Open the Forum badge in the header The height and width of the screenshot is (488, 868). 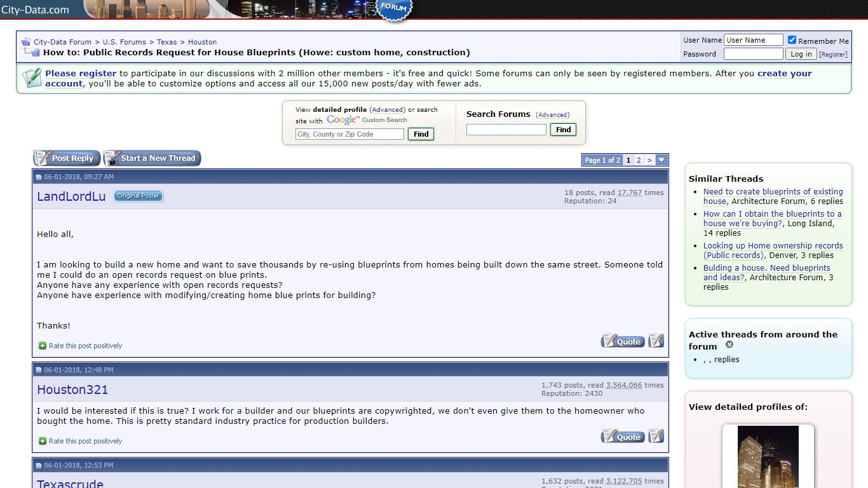(x=394, y=10)
